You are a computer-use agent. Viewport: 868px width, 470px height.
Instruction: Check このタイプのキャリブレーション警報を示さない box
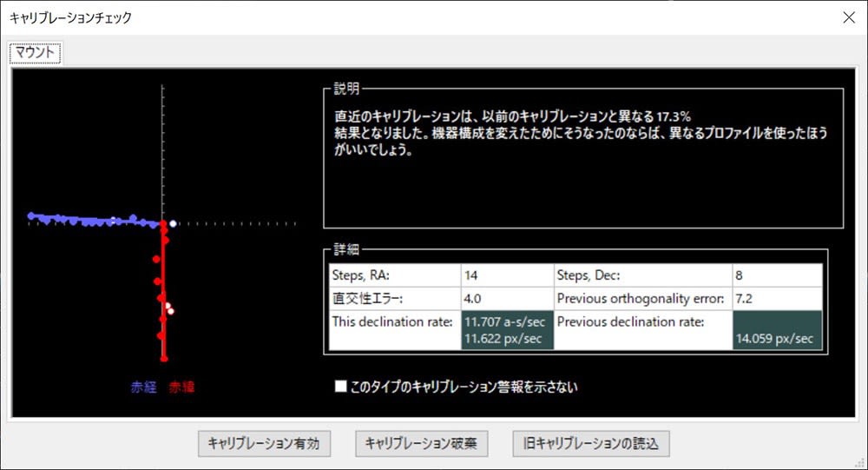[x=340, y=387]
